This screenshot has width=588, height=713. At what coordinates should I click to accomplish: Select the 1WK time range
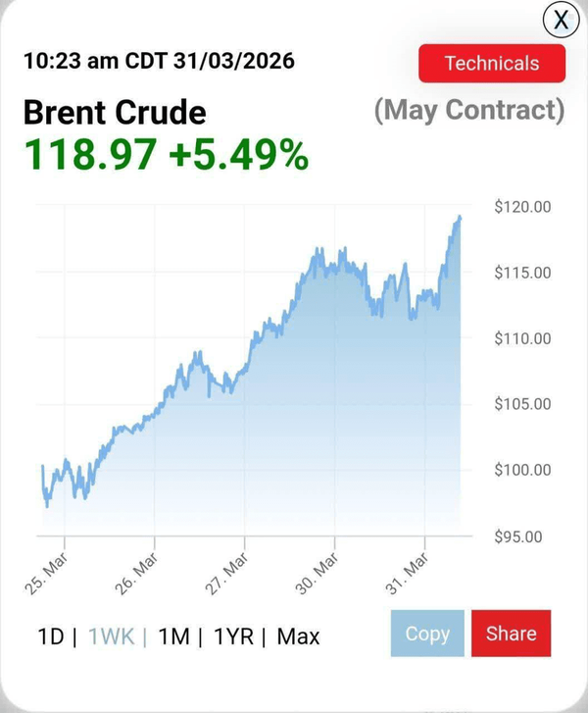point(112,637)
